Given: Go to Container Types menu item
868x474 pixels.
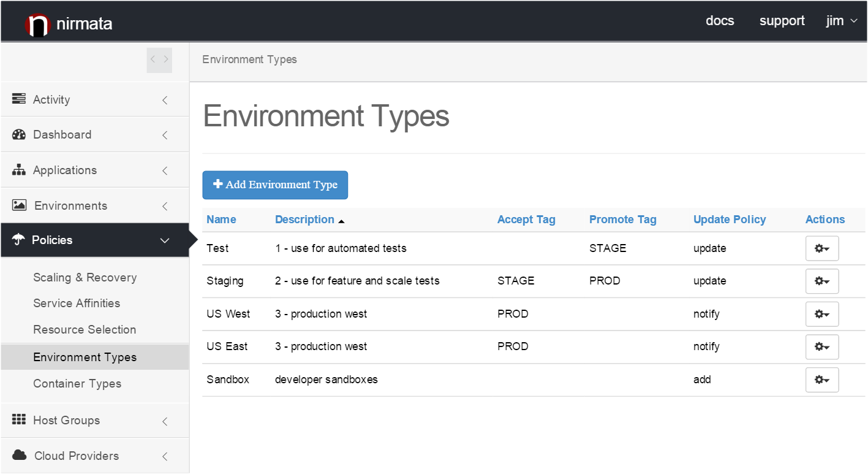Looking at the screenshot, I should point(77,384).
